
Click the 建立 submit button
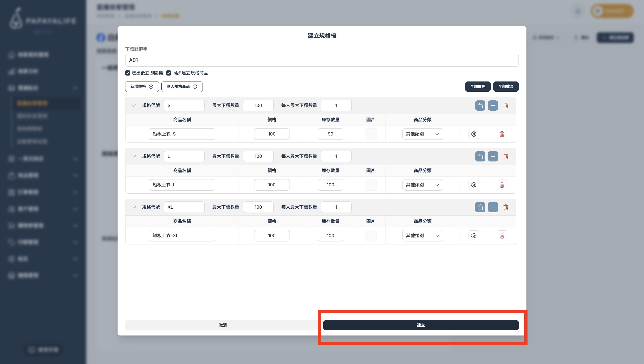tap(421, 325)
